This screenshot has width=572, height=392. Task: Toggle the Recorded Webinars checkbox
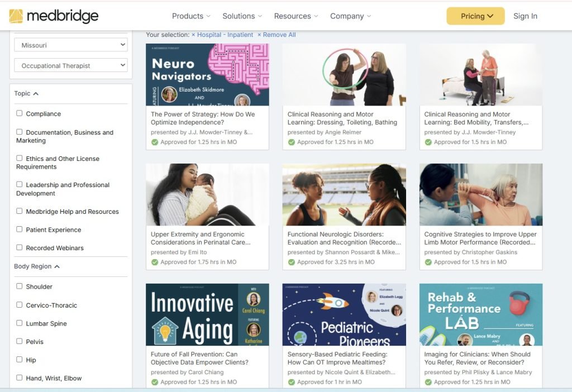coord(20,247)
